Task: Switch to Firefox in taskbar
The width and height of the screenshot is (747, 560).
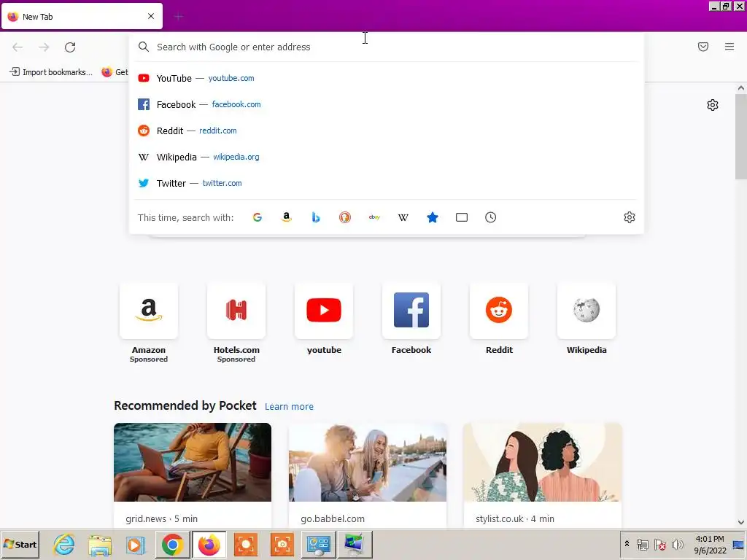Action: coord(209,545)
